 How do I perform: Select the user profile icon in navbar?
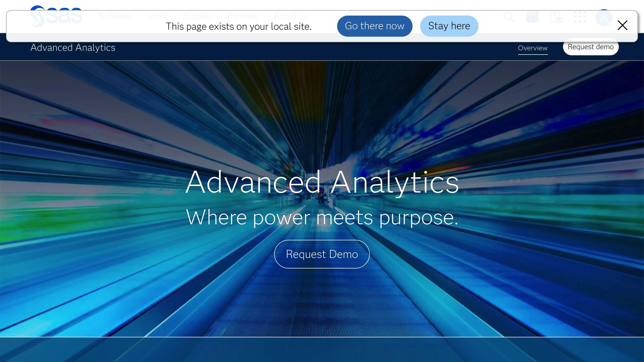click(x=603, y=17)
